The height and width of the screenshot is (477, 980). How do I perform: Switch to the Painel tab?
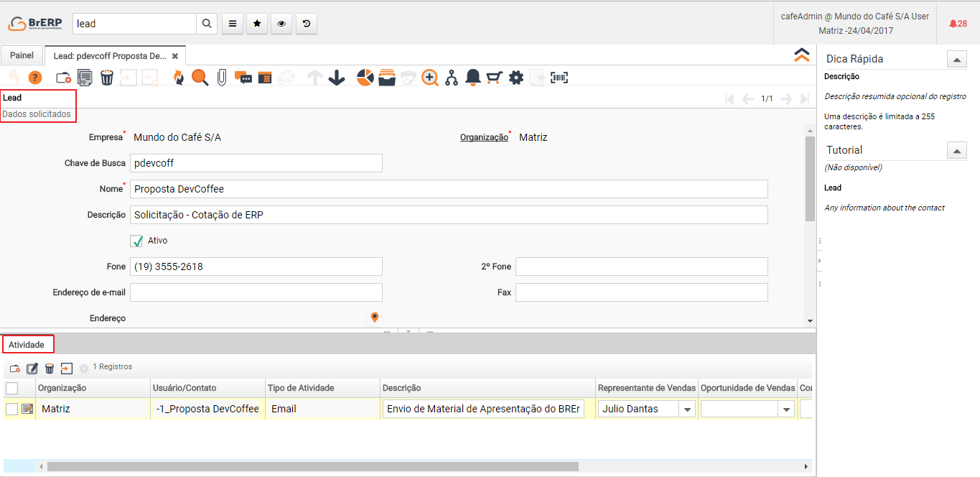22,55
